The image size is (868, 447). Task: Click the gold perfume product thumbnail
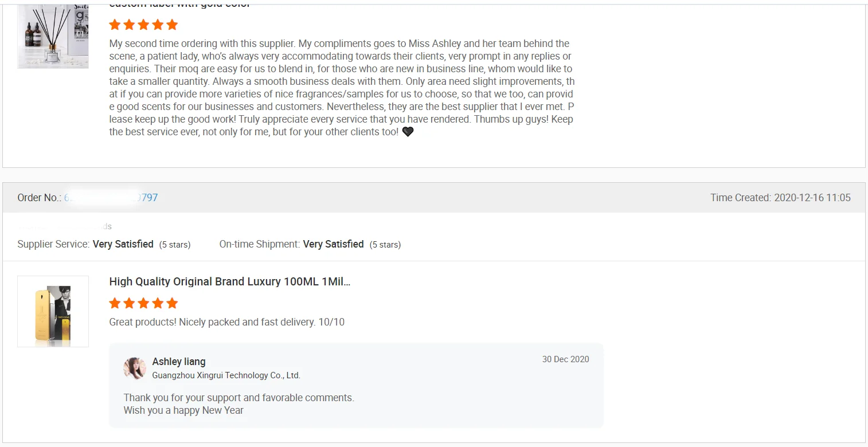[x=53, y=311]
